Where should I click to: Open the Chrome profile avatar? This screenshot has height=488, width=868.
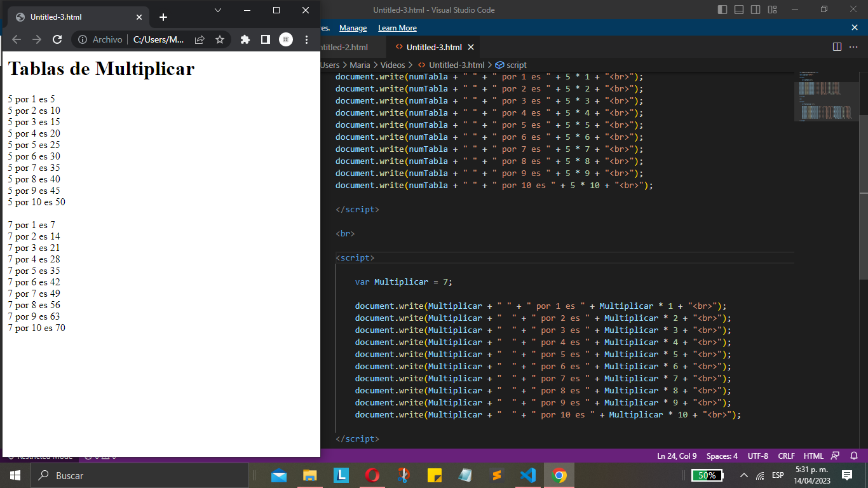coord(286,39)
